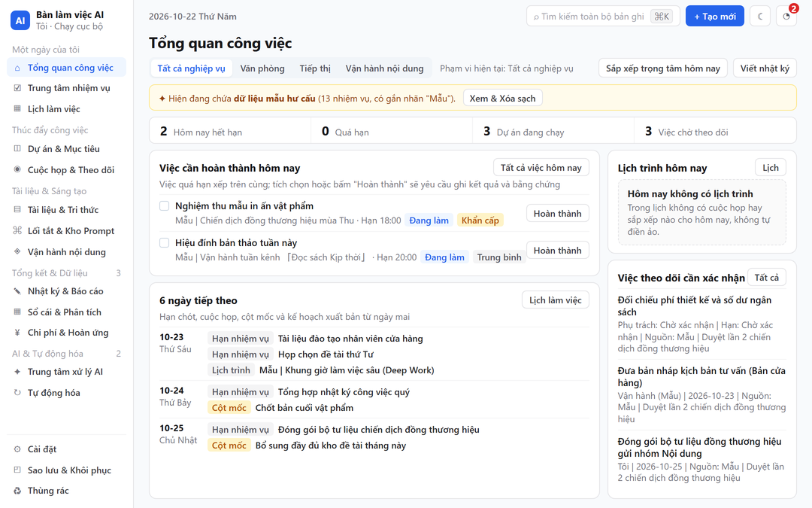Click Tất cả việc hôm nay button
Viewport: 812px width, 508px height.
[x=541, y=167]
